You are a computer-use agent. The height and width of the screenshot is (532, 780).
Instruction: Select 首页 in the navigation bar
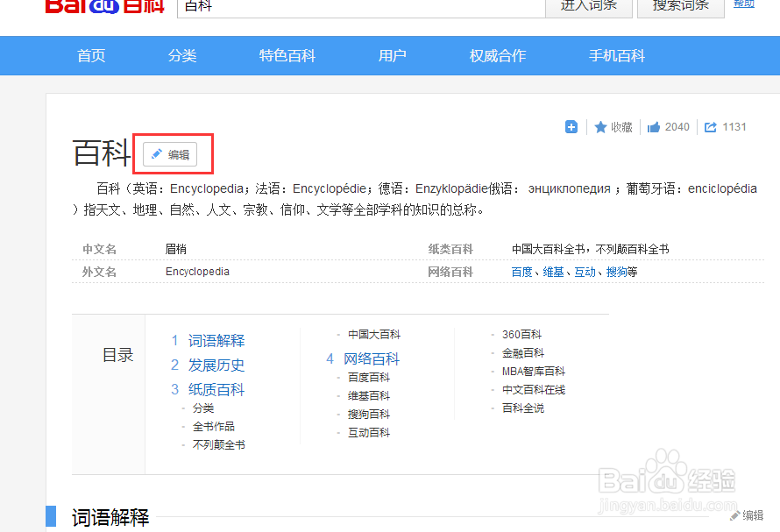click(91, 55)
